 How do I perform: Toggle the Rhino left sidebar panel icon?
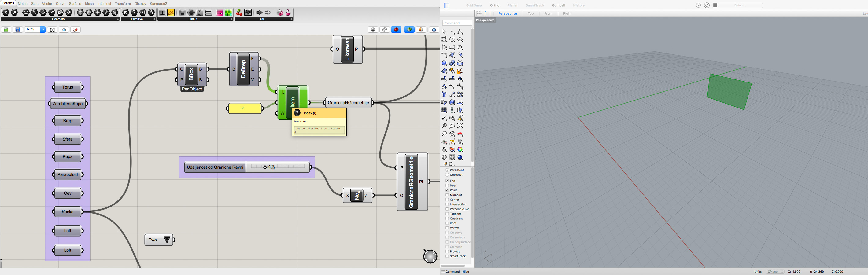coord(447,5)
